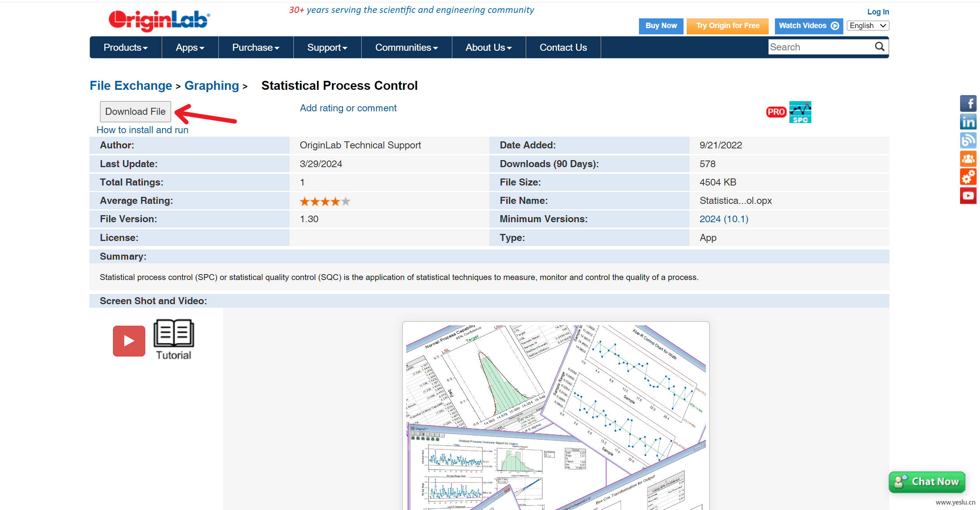Go to File Exchange breadcrumb
Image resolution: width=980 pixels, height=510 pixels.
pos(131,86)
